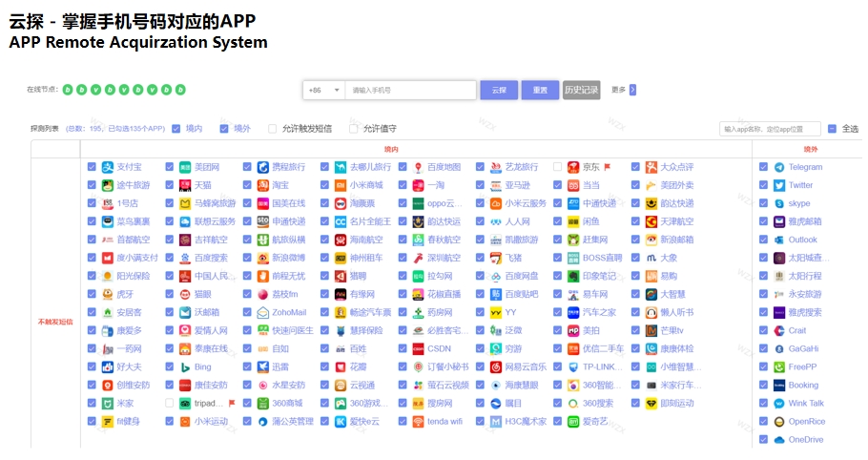Toggle the 境内 filter checkbox
The width and height of the screenshot is (868, 460).
[176, 129]
